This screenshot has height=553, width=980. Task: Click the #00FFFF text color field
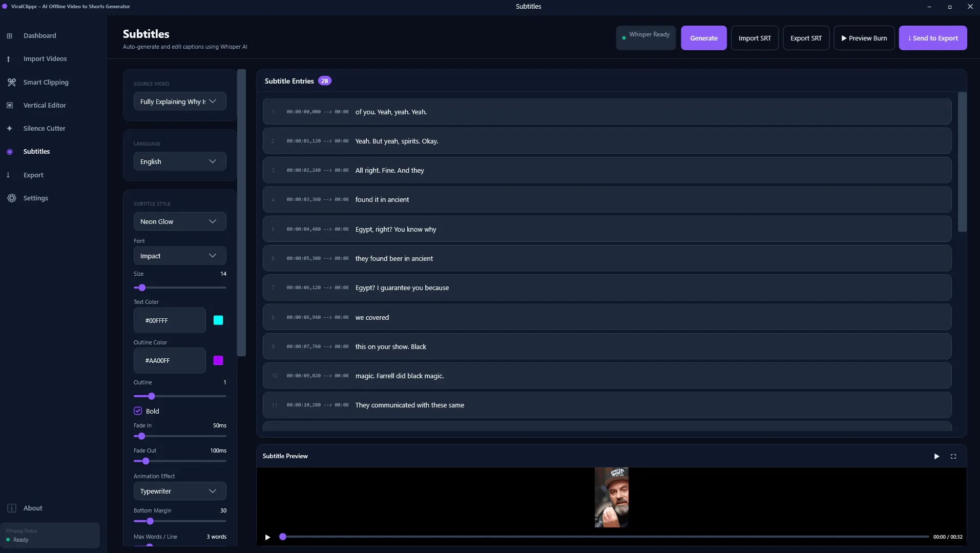click(170, 320)
